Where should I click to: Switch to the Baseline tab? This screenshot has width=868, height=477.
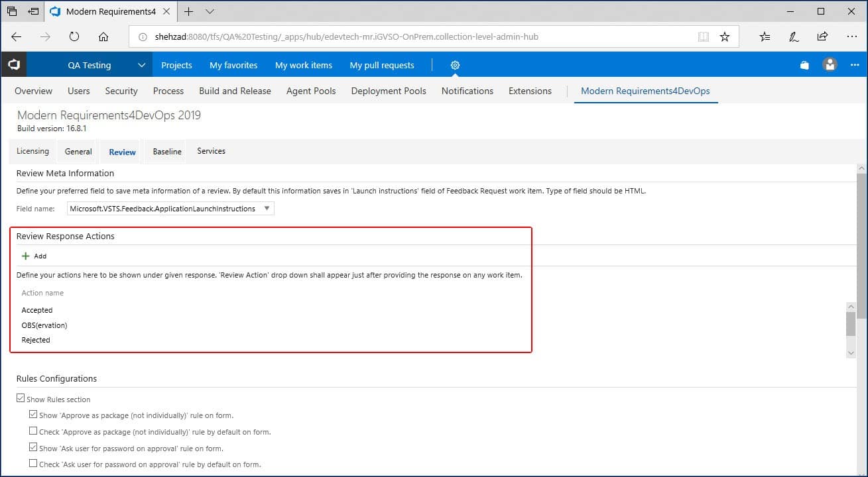[167, 152]
